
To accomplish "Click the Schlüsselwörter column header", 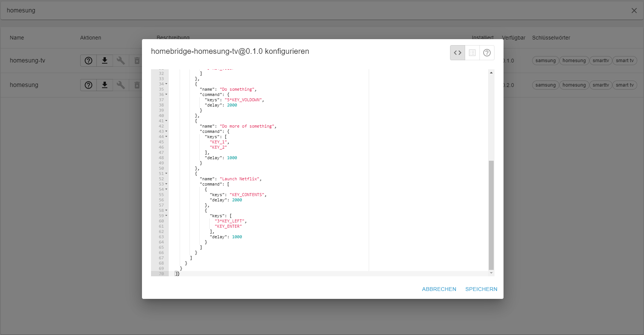I will click(551, 38).
